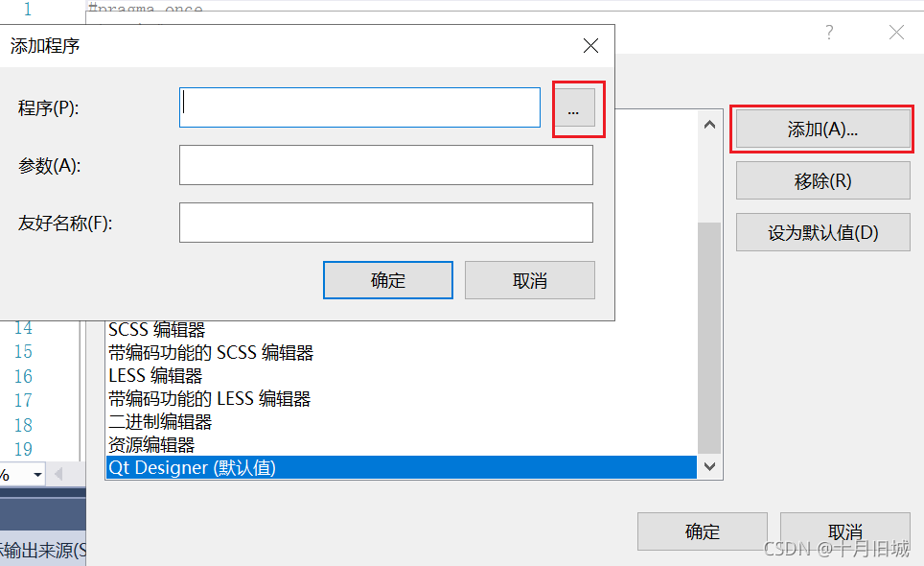The width and height of the screenshot is (924, 566).
Task: Close the 添加程序 dialog with X
Action: 590,45
